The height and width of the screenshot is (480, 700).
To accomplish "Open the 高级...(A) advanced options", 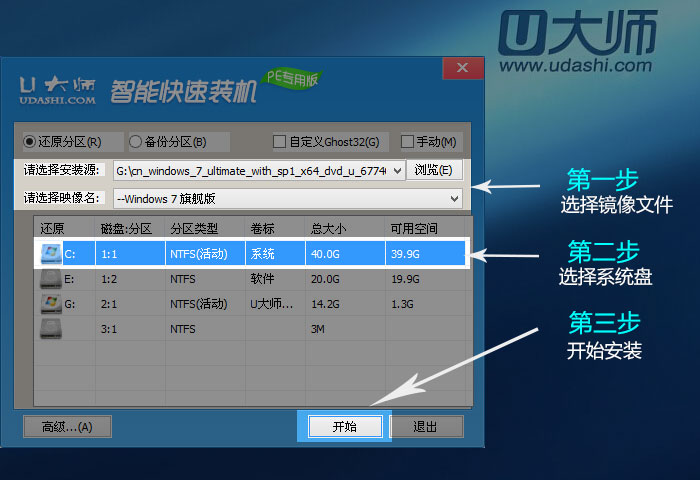I will pyautogui.click(x=67, y=427).
